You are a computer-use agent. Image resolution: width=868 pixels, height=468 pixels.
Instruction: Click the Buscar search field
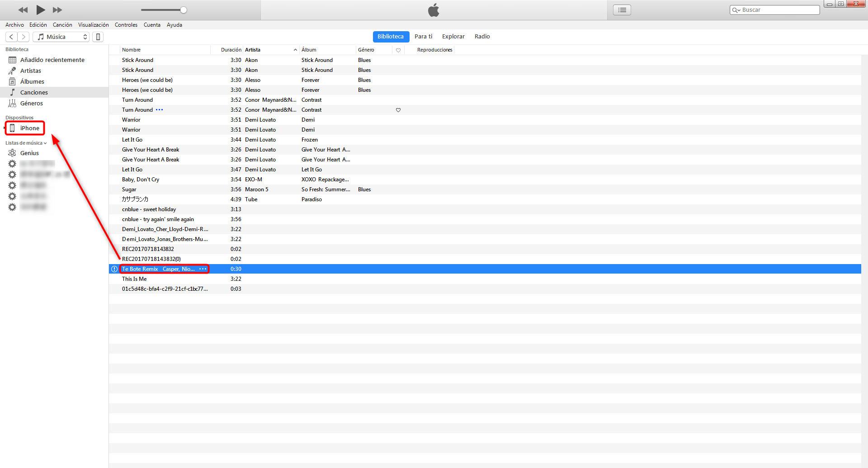tap(774, 9)
